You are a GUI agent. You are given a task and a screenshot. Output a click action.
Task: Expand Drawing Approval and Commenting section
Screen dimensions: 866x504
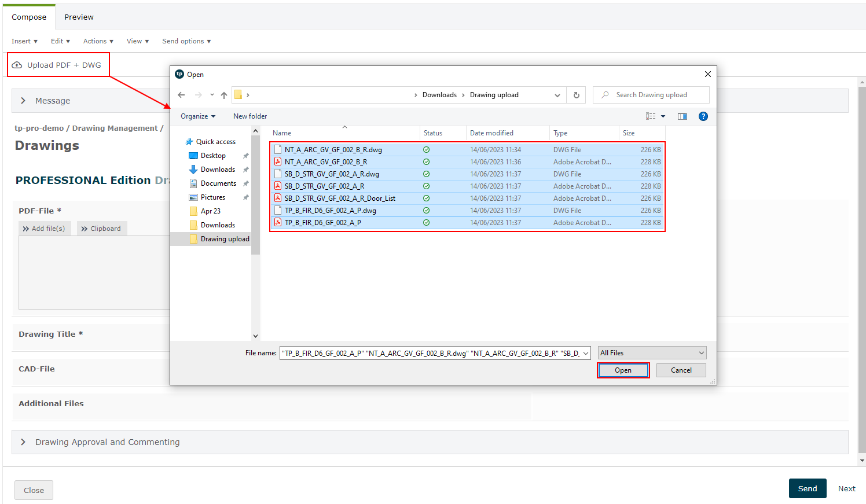click(x=23, y=442)
